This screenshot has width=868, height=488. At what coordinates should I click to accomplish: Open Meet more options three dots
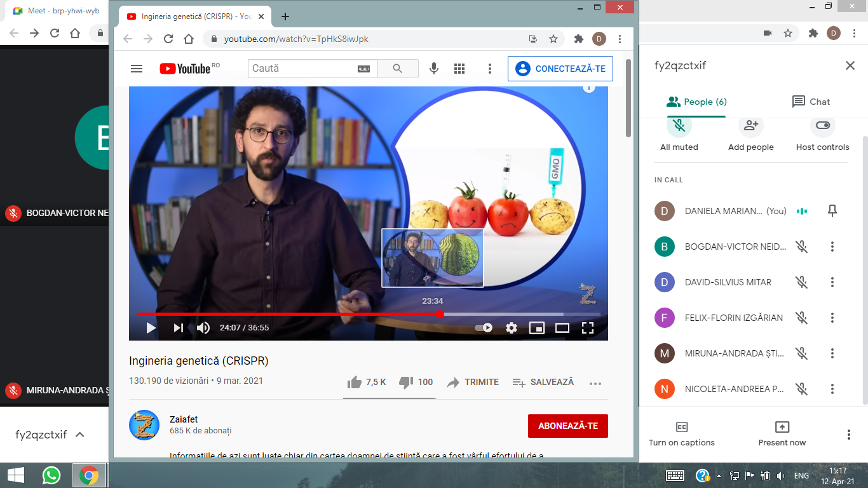(x=849, y=435)
